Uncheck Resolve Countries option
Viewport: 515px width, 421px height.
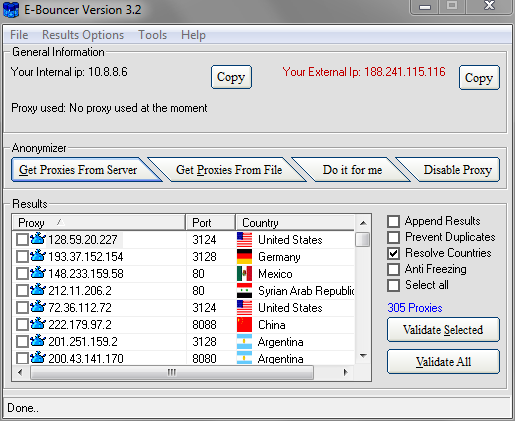point(393,253)
